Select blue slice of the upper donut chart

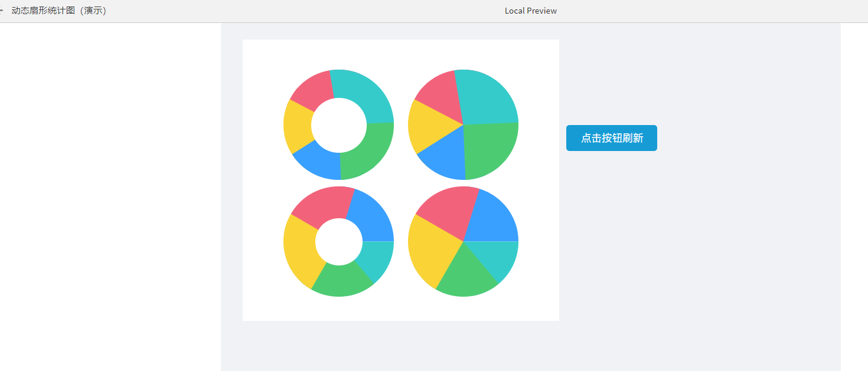(319, 160)
